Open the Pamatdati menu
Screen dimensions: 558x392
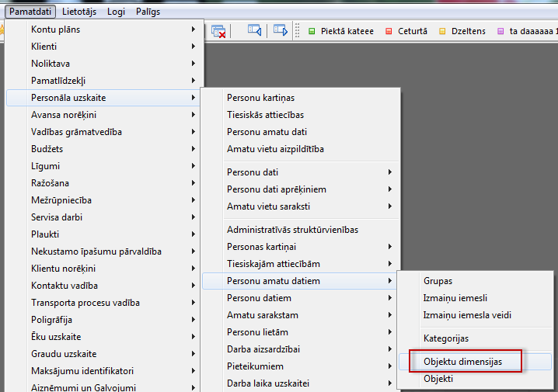coord(30,12)
